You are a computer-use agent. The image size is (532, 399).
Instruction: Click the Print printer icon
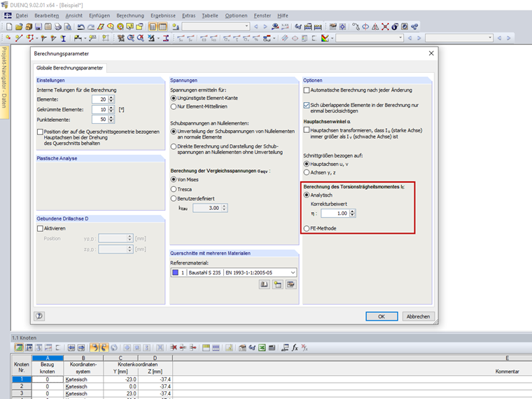58,27
